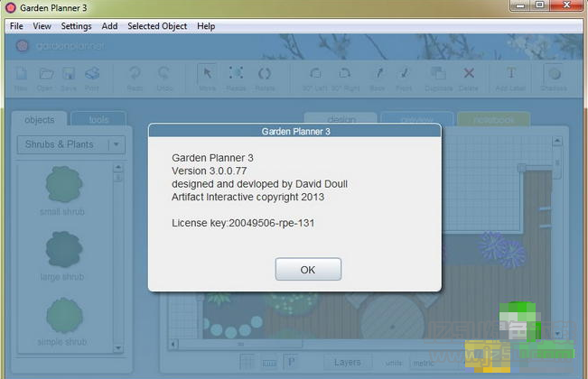Click the object list scroll-down arrow

coord(118,348)
